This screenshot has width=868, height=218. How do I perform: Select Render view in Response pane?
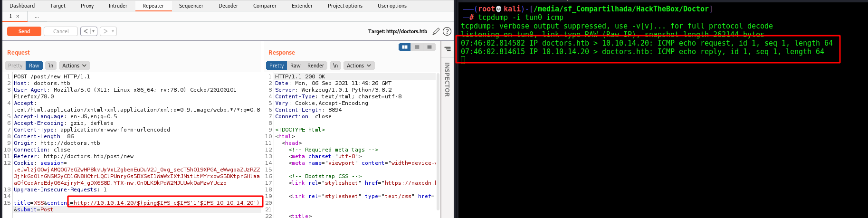pos(315,66)
